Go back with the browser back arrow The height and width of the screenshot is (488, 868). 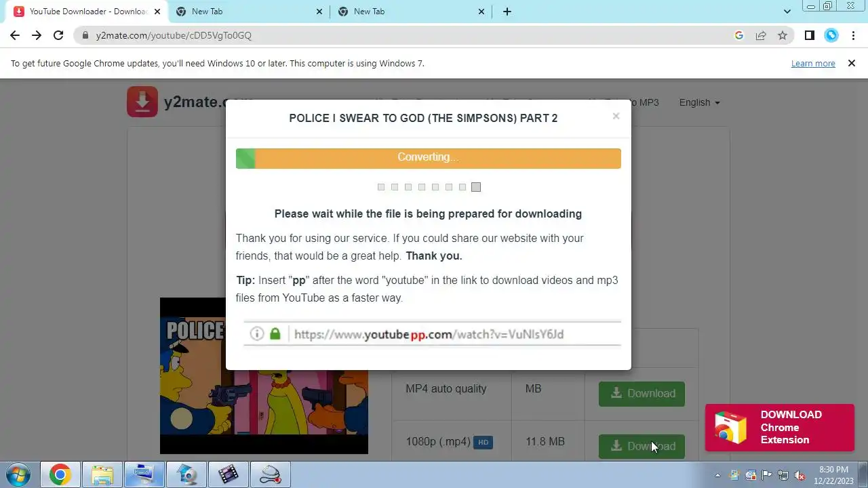click(x=15, y=35)
